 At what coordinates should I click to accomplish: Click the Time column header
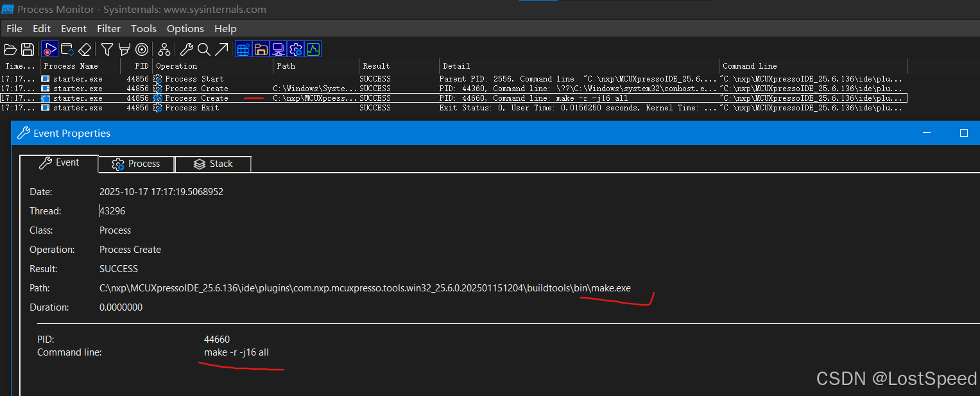(20, 66)
